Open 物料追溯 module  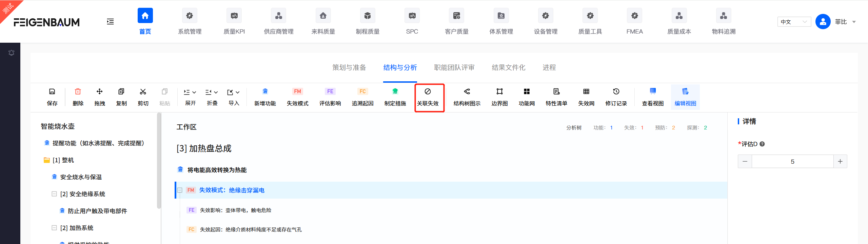pyautogui.click(x=724, y=22)
